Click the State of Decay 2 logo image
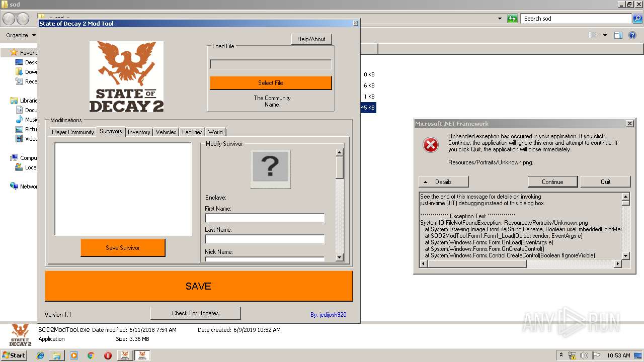 point(126,76)
